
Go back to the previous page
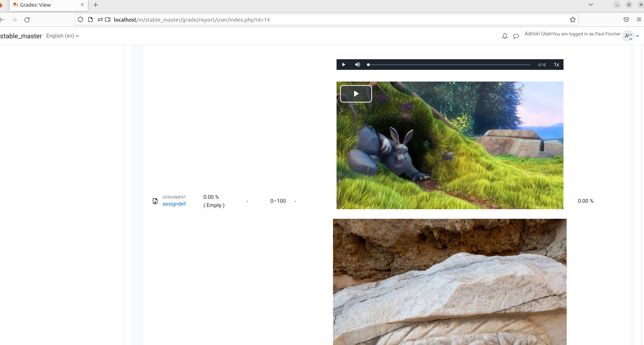(2, 20)
